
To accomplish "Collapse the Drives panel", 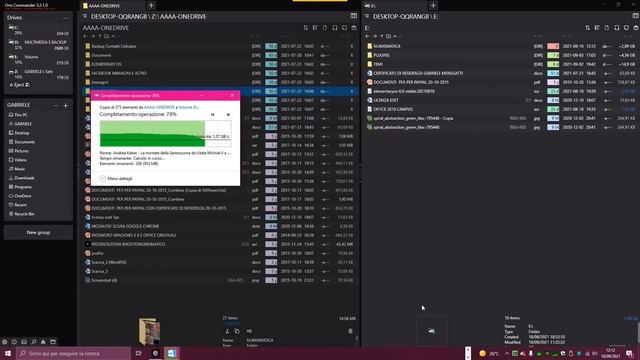I will coord(65,18).
